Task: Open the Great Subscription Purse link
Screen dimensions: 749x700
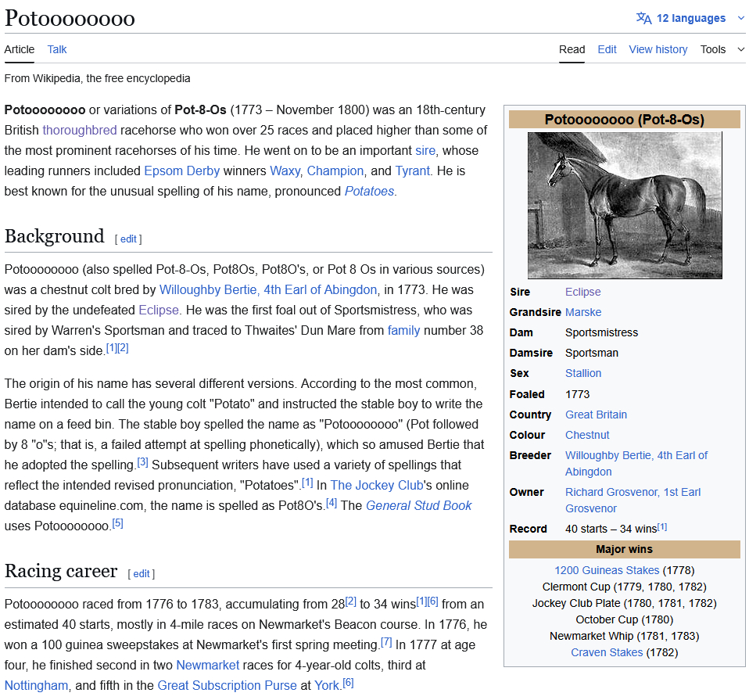Action: (x=227, y=685)
